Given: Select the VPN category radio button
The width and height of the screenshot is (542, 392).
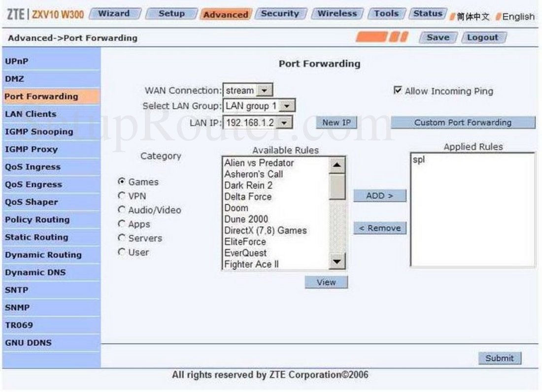Looking at the screenshot, I should pos(121,196).
